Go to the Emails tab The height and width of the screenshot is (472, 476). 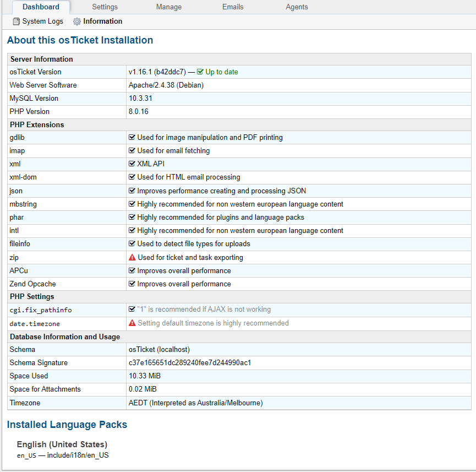coord(232,7)
